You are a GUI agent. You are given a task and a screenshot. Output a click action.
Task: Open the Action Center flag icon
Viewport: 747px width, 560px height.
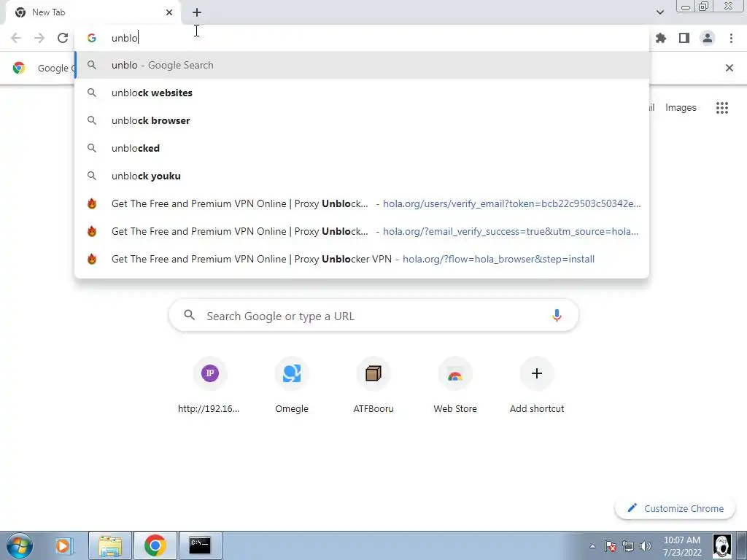click(611, 546)
